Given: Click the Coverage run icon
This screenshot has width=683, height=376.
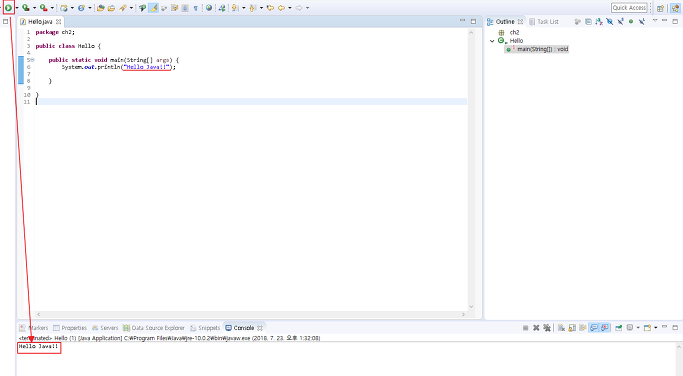Looking at the screenshot, I should [x=26, y=8].
